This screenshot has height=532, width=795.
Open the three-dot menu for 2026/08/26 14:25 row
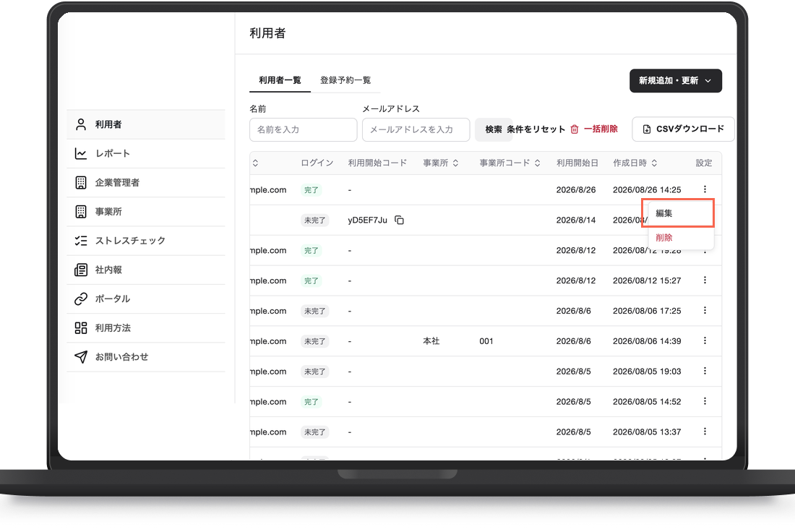[705, 189]
